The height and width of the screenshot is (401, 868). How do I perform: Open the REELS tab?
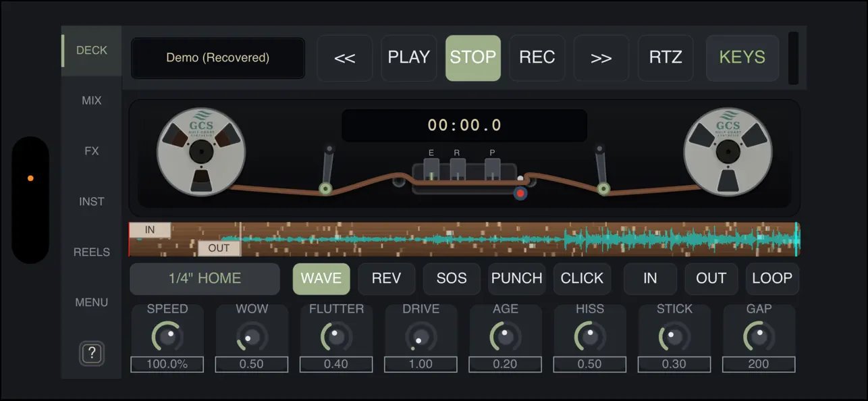[x=92, y=252]
